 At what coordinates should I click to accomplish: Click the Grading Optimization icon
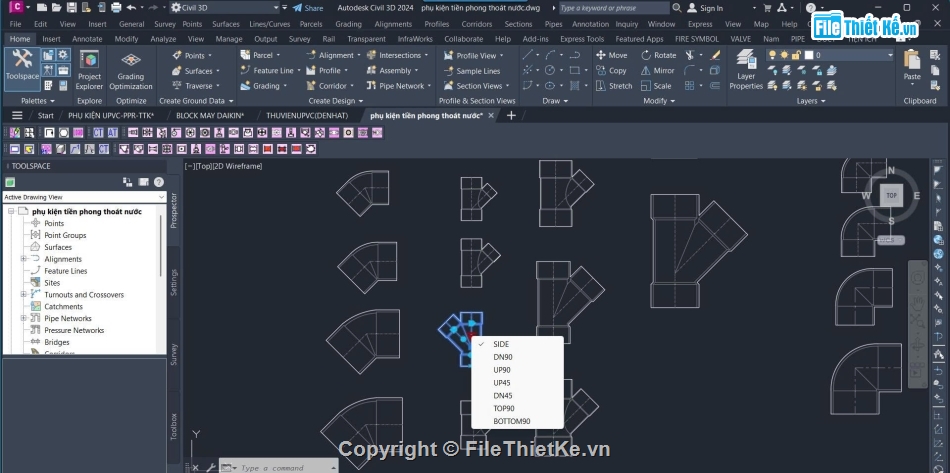tap(131, 69)
